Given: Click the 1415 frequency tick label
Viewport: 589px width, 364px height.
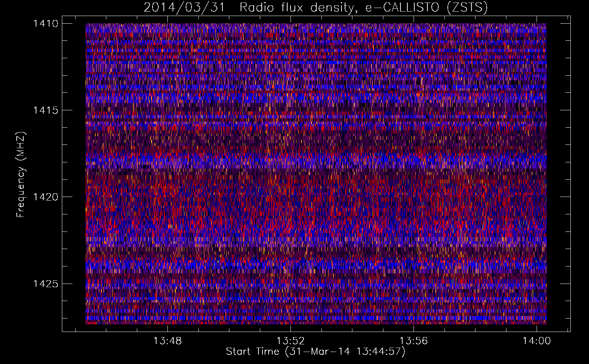Looking at the screenshot, I should 46,110.
